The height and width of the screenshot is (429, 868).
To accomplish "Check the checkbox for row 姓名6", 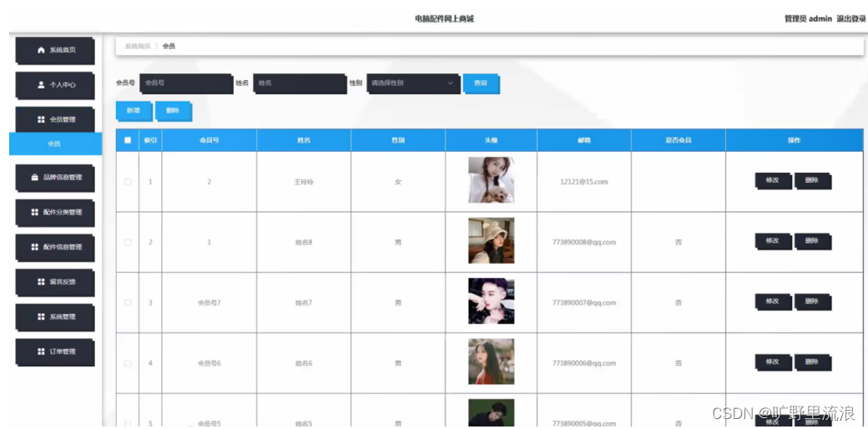I will click(128, 363).
